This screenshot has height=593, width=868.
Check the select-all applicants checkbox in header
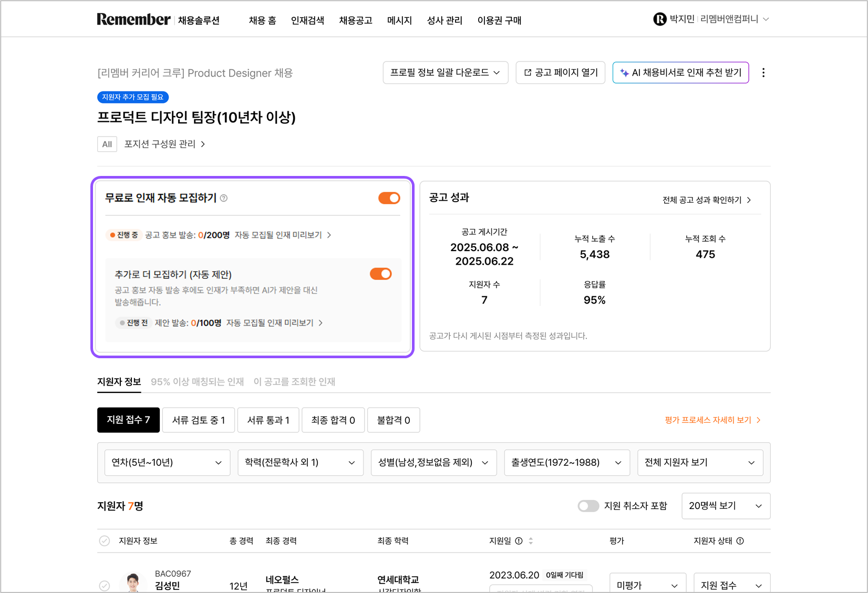click(105, 541)
